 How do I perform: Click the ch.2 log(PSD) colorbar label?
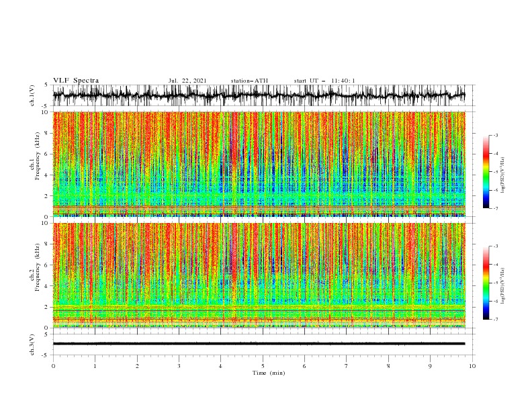pos(502,286)
